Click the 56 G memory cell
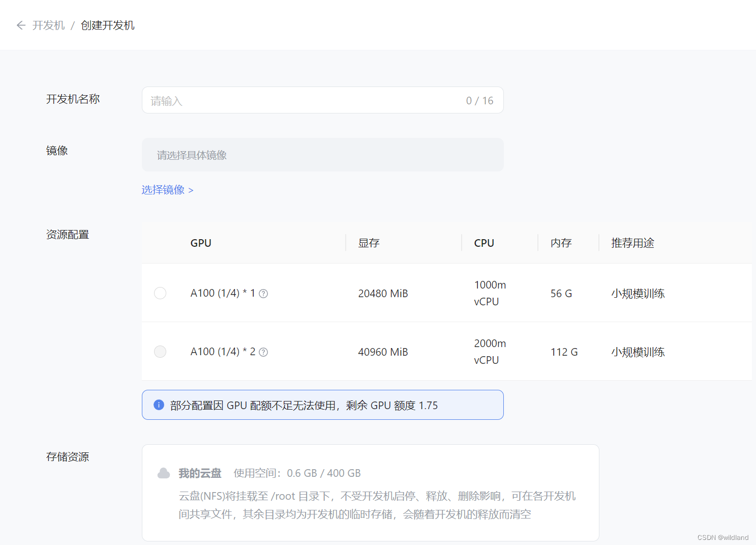The height and width of the screenshot is (545, 756). click(x=561, y=294)
